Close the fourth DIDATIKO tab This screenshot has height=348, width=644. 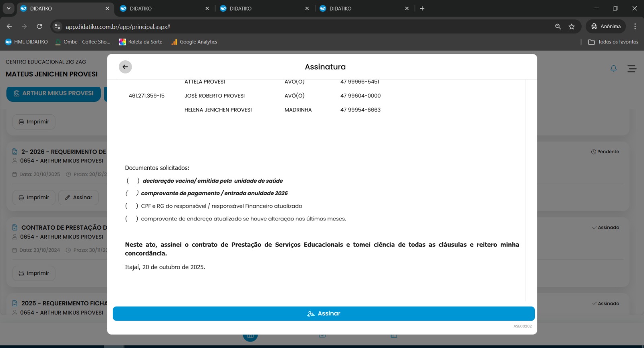point(407,8)
